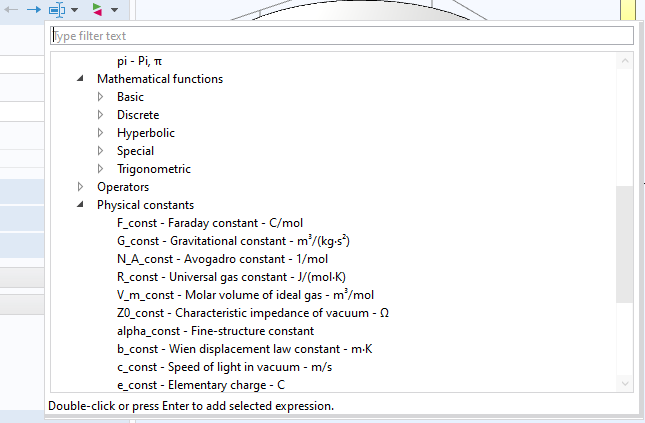645x423 pixels.
Task: Click in the filter text field
Action: click(x=341, y=36)
